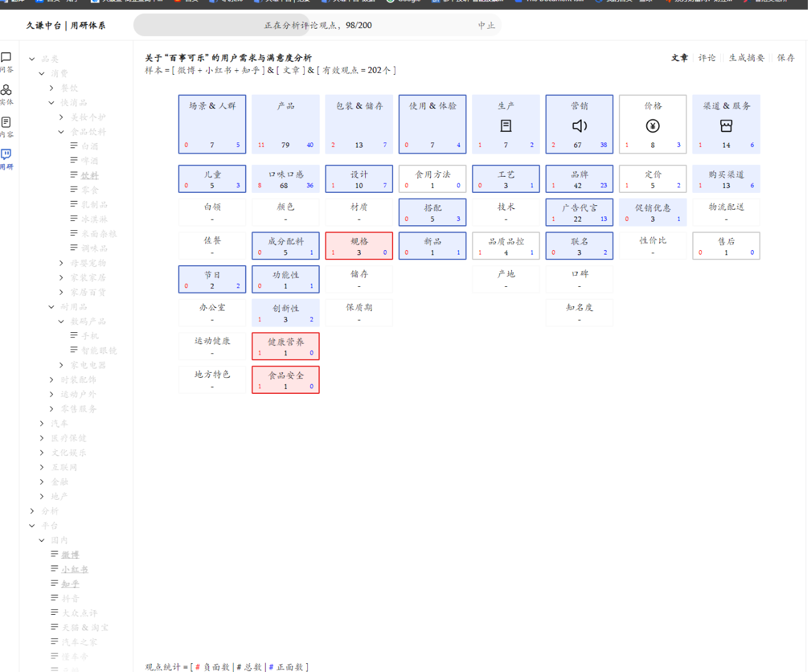Click the list icon beside 手机
Viewport: 808px width, 672px height.
tap(74, 335)
